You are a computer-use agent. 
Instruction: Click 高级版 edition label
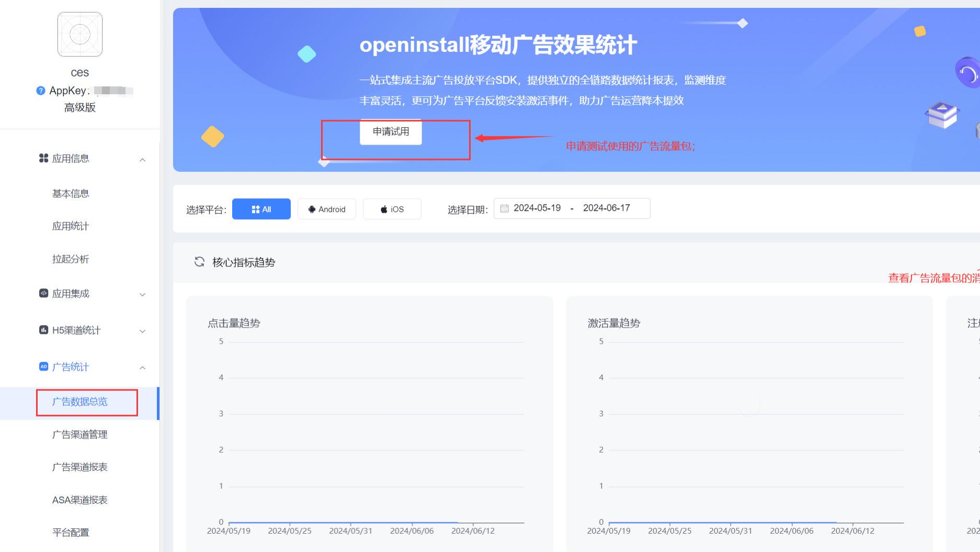click(80, 108)
